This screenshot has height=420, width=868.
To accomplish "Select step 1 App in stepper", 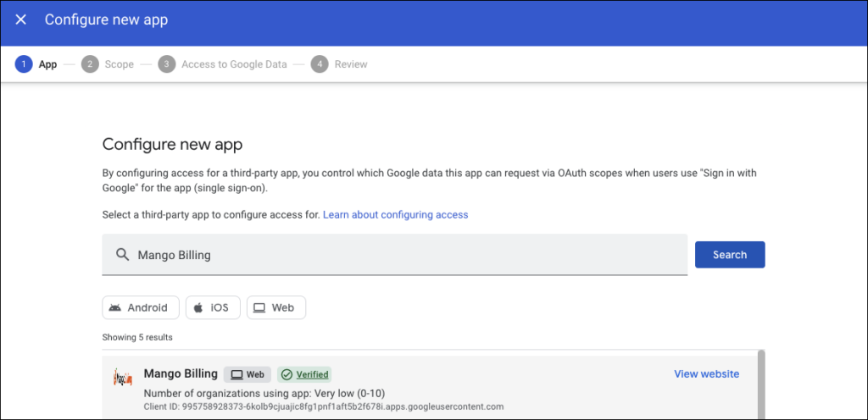I will (x=36, y=64).
